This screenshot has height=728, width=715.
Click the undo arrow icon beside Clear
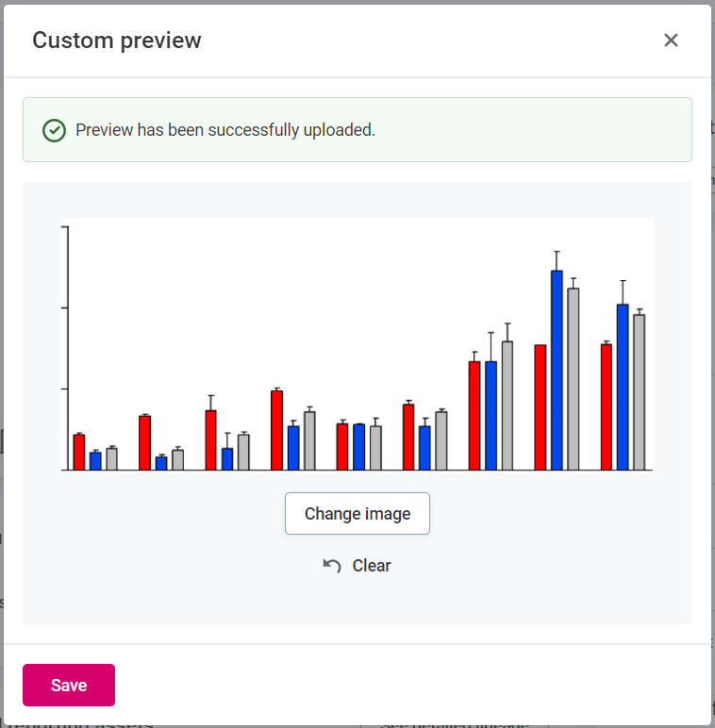pos(332,566)
